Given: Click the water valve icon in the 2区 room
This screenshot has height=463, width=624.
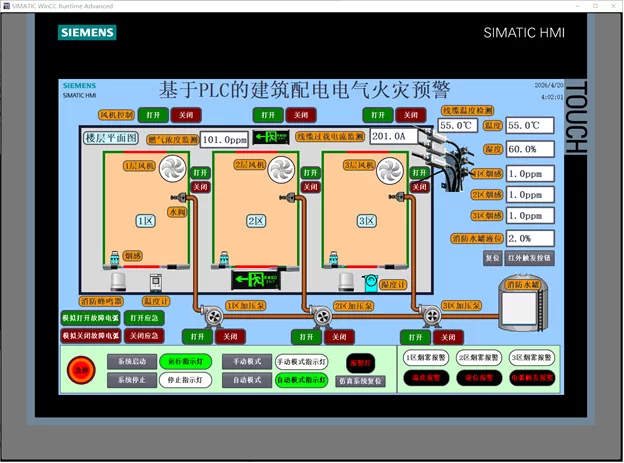Looking at the screenshot, I should 288,197.
